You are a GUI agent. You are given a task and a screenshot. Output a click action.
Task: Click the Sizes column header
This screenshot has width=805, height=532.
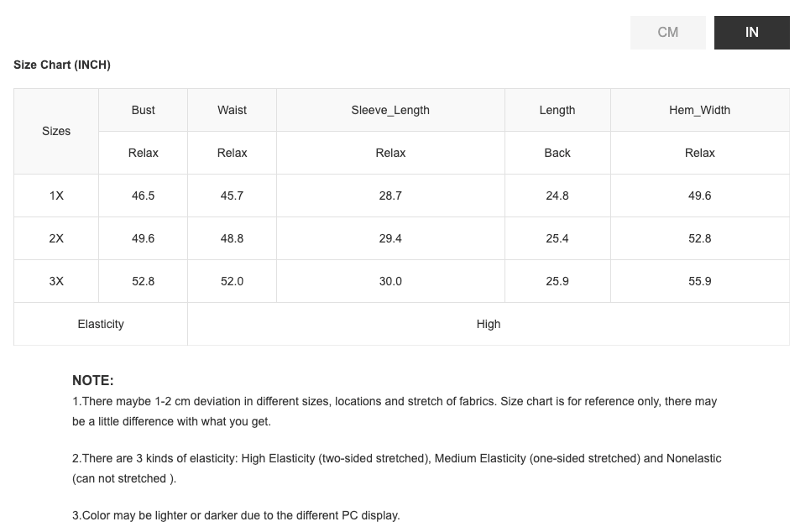click(56, 131)
